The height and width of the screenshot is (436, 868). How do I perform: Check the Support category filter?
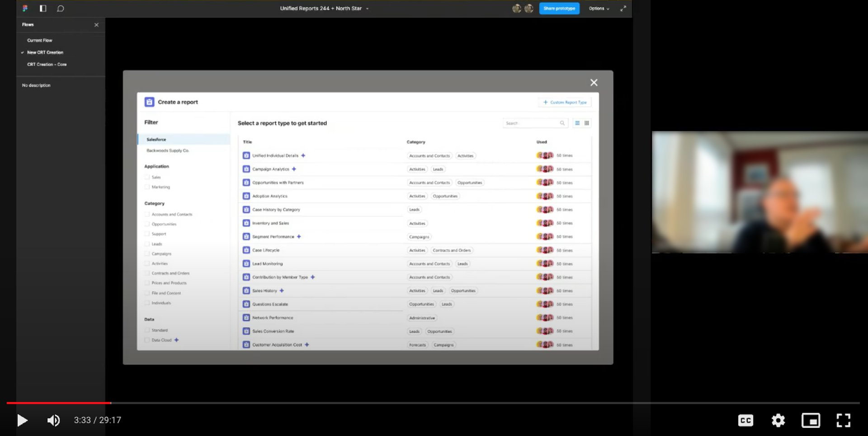147,234
